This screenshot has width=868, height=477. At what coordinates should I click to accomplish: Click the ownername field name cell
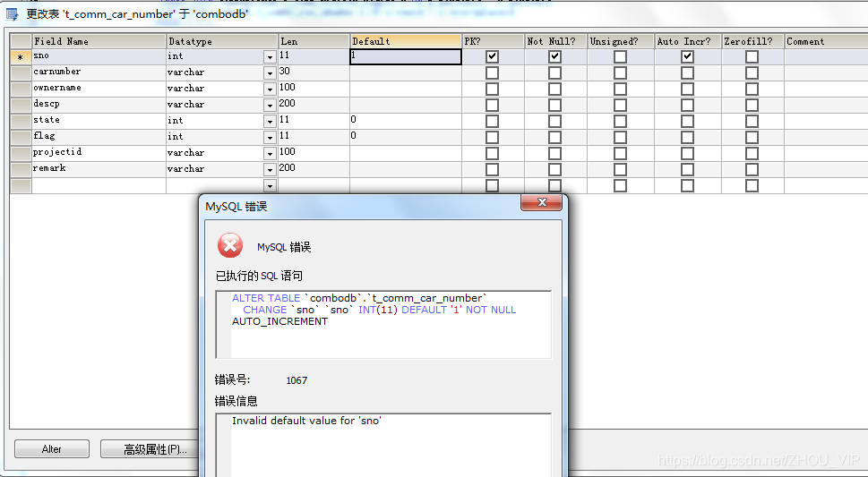[x=99, y=89]
